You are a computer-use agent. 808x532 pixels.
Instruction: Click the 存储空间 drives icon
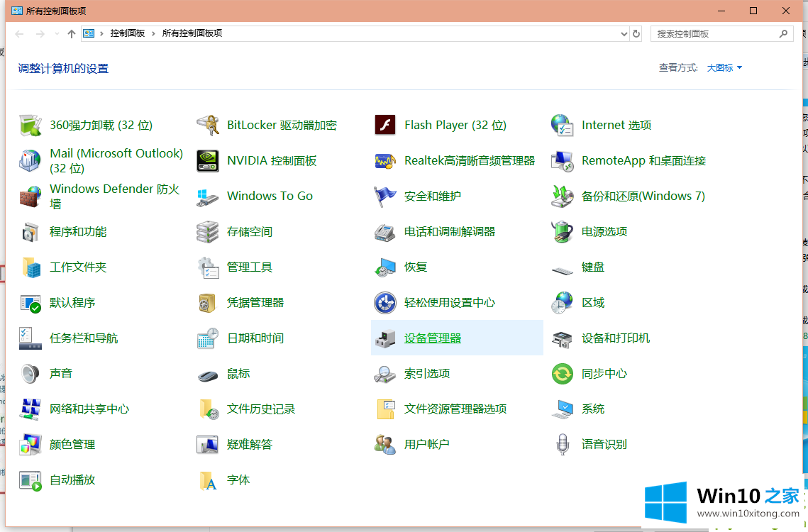(x=208, y=232)
